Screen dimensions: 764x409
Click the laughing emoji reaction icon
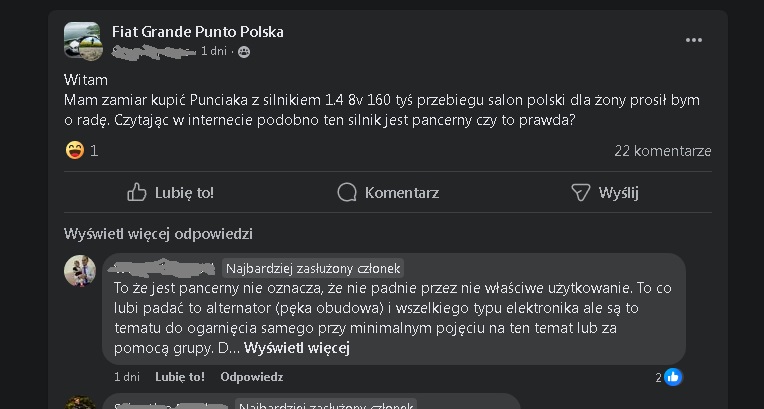74,151
